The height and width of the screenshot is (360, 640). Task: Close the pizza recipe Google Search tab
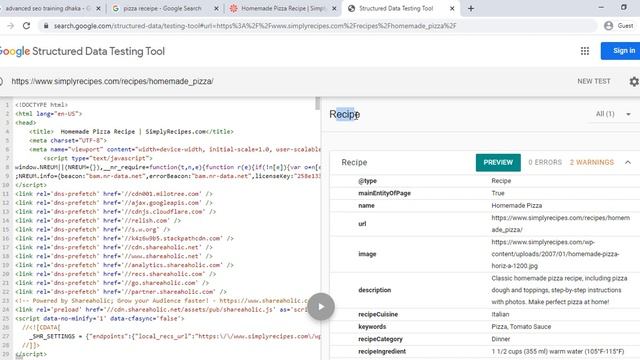(216, 8)
